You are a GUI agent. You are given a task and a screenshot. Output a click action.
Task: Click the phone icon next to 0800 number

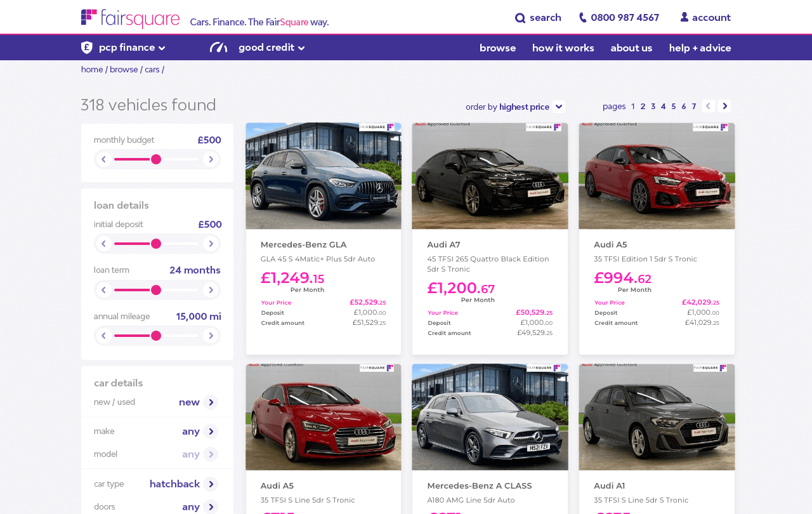[x=582, y=18]
